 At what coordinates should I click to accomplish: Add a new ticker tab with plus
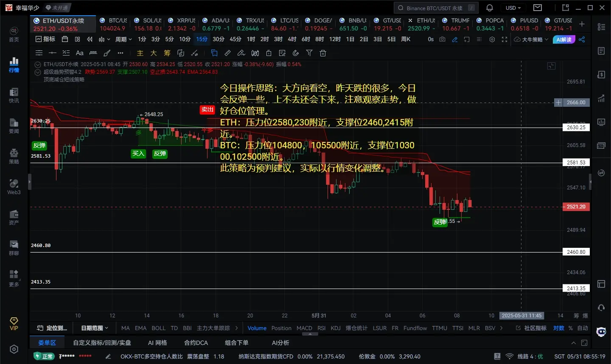tap(582, 24)
